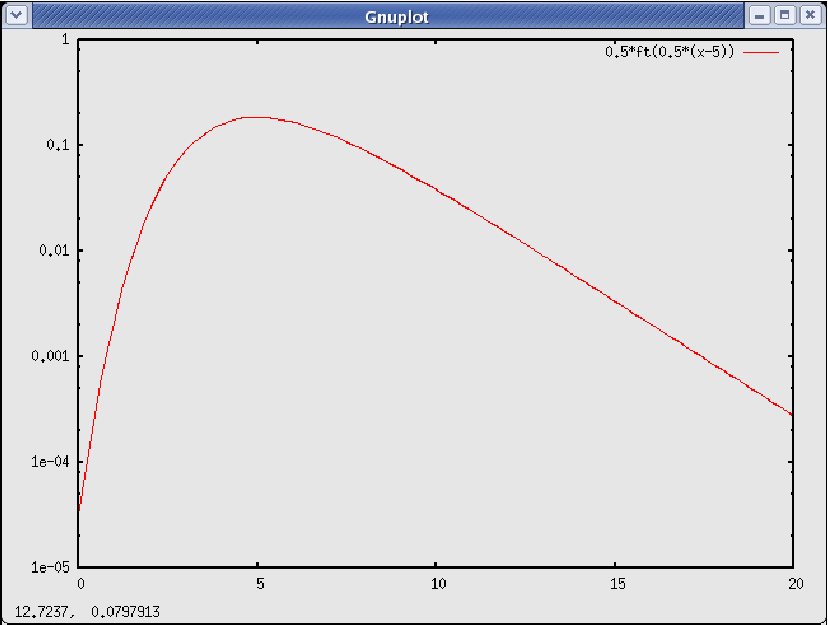Click the x-axis label 15

click(617, 584)
